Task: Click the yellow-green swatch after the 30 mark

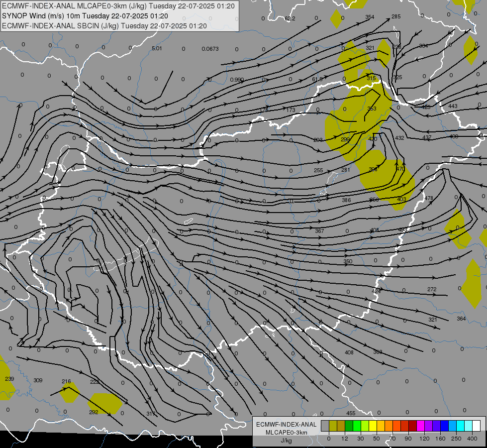Action: coord(365,426)
